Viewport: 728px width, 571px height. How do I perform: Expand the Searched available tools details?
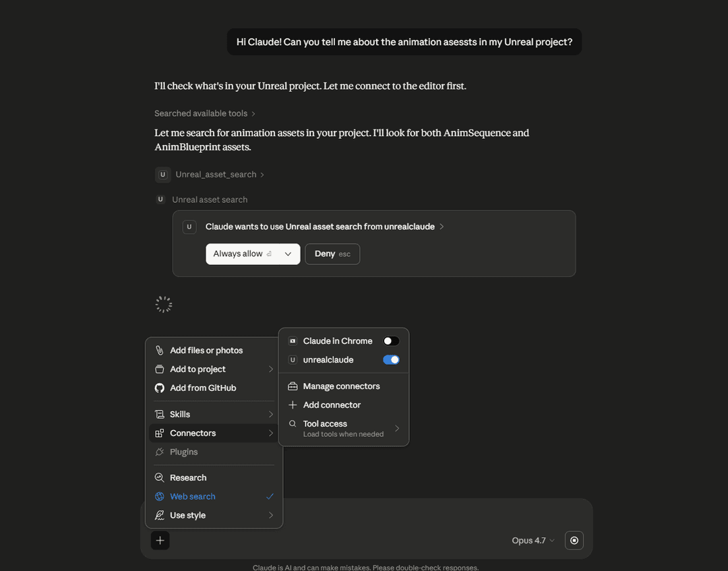pos(205,113)
